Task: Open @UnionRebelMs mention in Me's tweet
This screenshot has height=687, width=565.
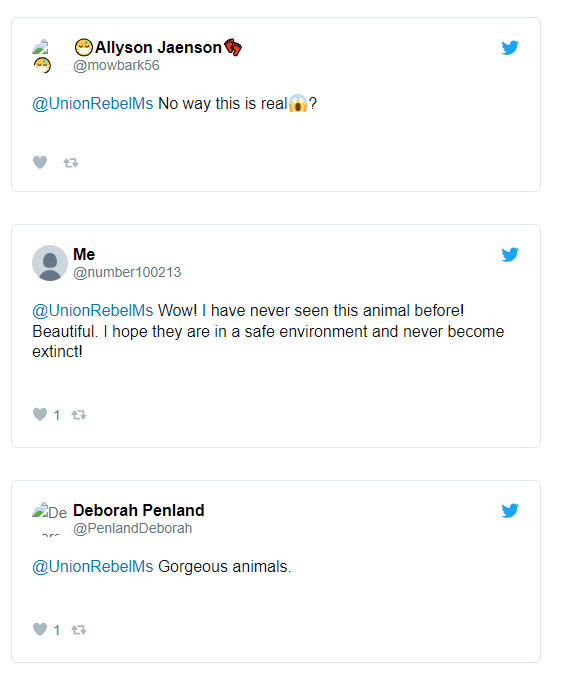Action: [92, 311]
